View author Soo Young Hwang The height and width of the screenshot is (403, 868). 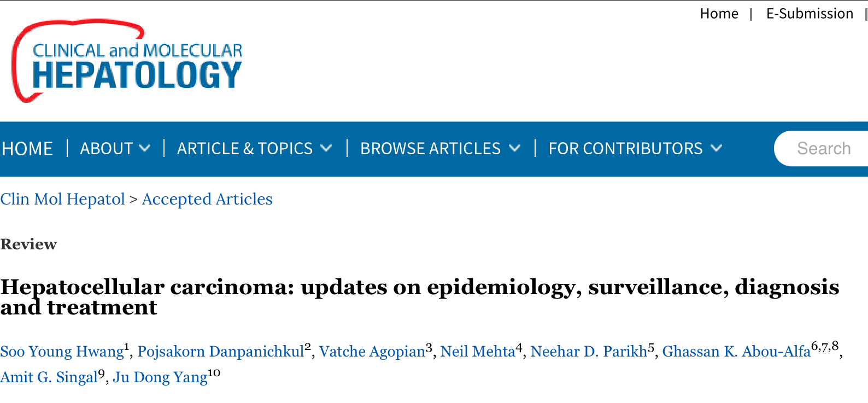point(62,352)
